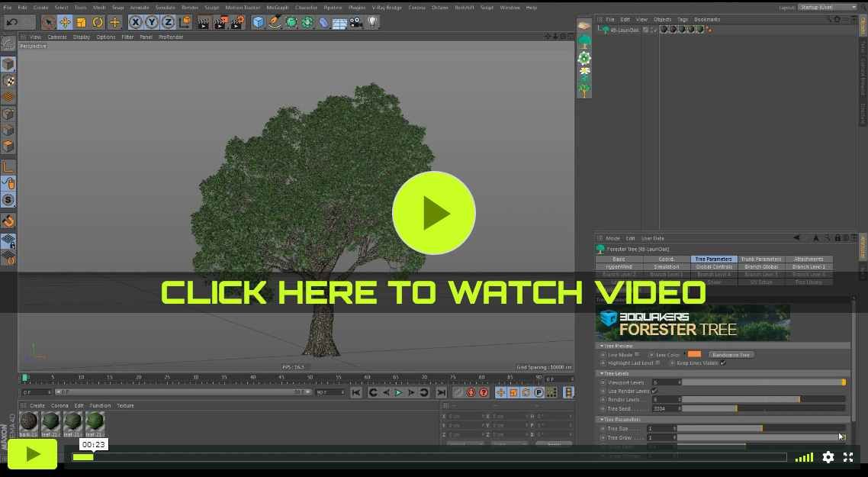Activate the Scale tool in top toolbar
Screen dimensions: 868x477
point(82,22)
